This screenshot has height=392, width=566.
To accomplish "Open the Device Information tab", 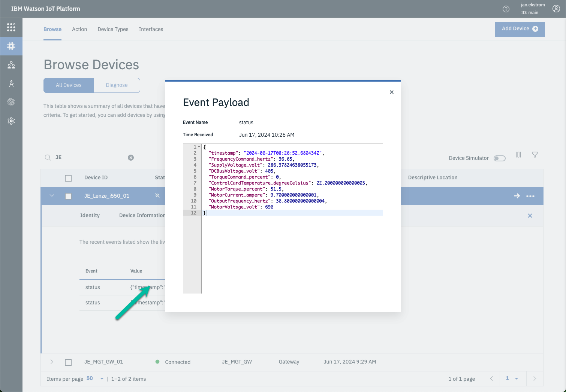I will pyautogui.click(x=142, y=215).
